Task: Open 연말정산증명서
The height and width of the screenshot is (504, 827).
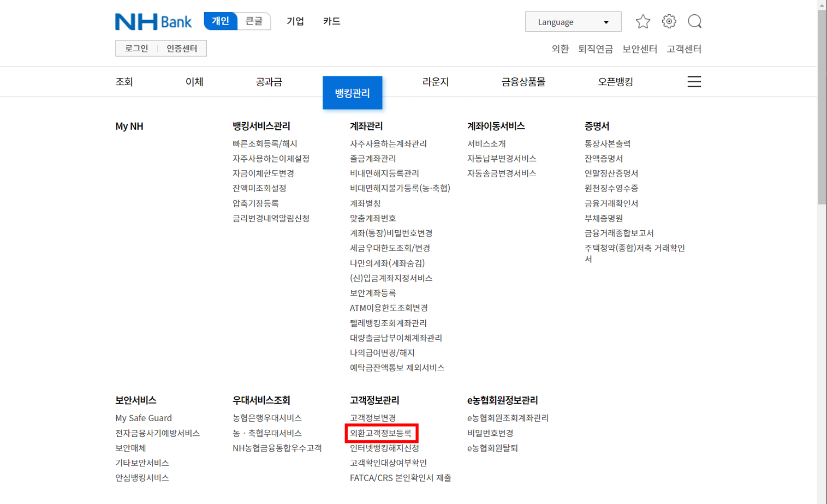Action: (611, 173)
